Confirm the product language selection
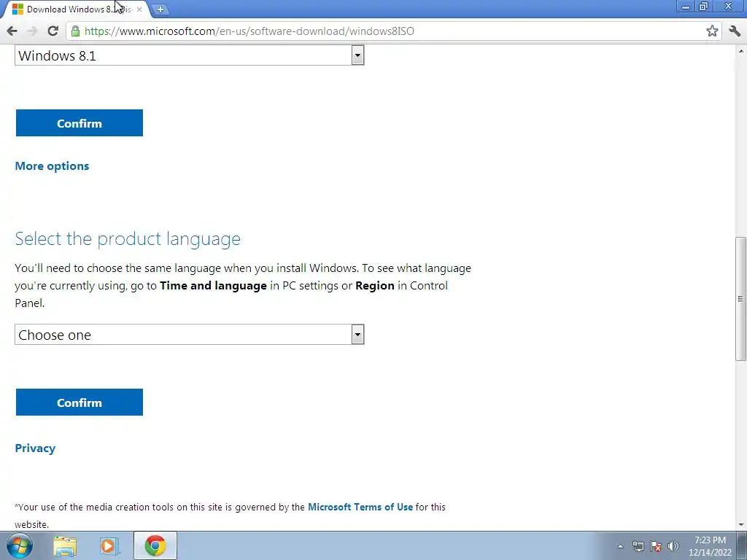 [80, 402]
